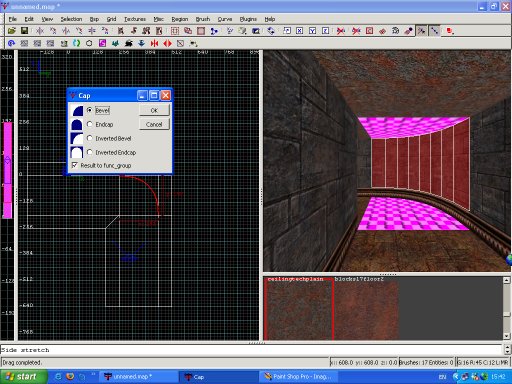Open the Selection menu

[71, 19]
